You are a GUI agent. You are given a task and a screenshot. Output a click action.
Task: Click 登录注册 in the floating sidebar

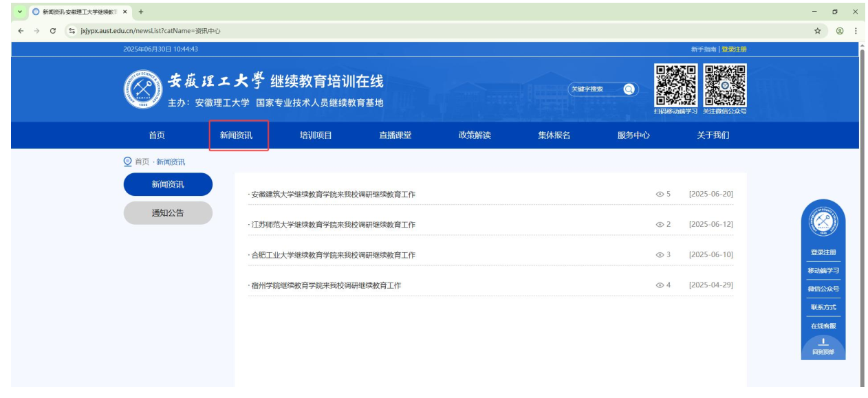tap(823, 252)
